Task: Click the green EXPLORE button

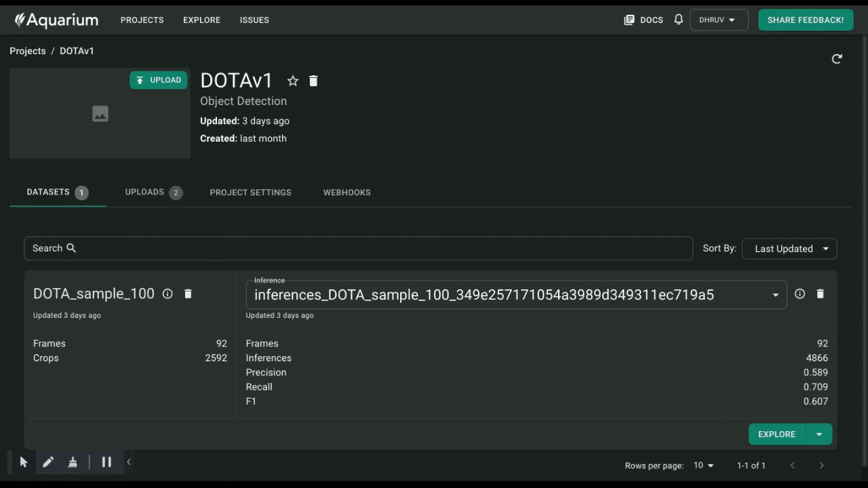Action: tap(777, 434)
